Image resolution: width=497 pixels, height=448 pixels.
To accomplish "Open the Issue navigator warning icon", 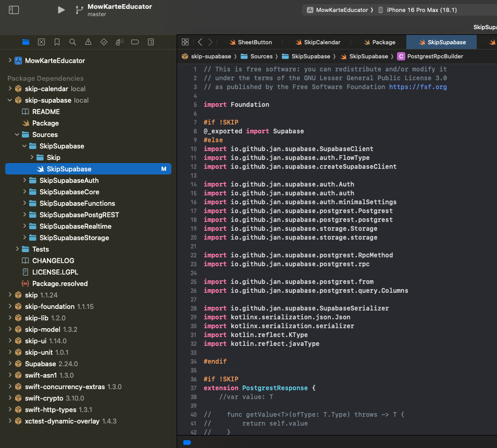I will 88,42.
